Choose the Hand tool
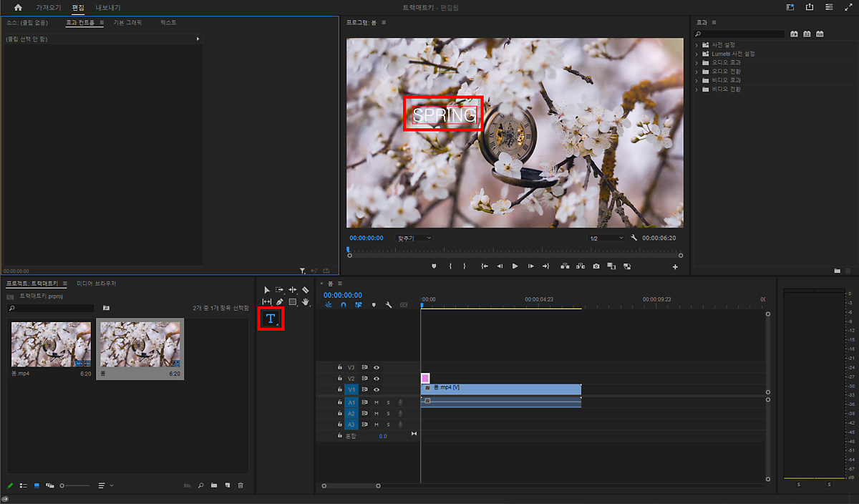 [306, 302]
